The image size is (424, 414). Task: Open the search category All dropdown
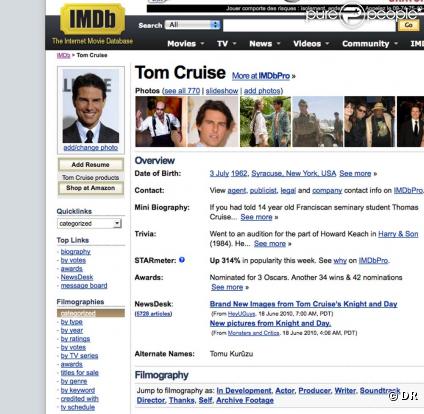click(192, 25)
